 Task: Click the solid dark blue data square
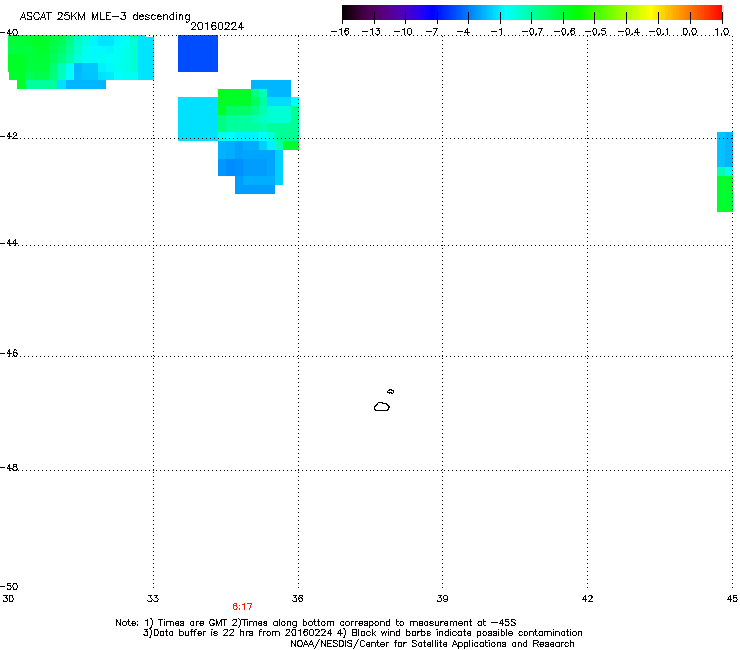tap(198, 53)
